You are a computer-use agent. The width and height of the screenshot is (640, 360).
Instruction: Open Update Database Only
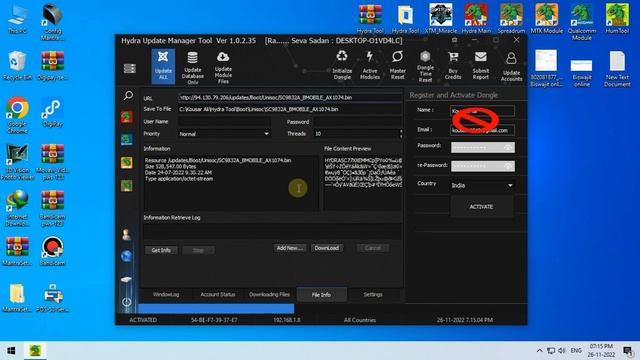coord(193,68)
